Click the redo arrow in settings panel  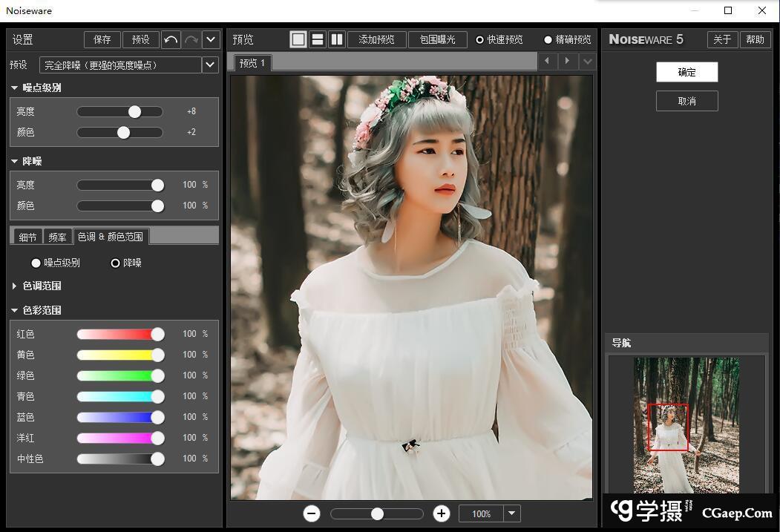[191, 39]
